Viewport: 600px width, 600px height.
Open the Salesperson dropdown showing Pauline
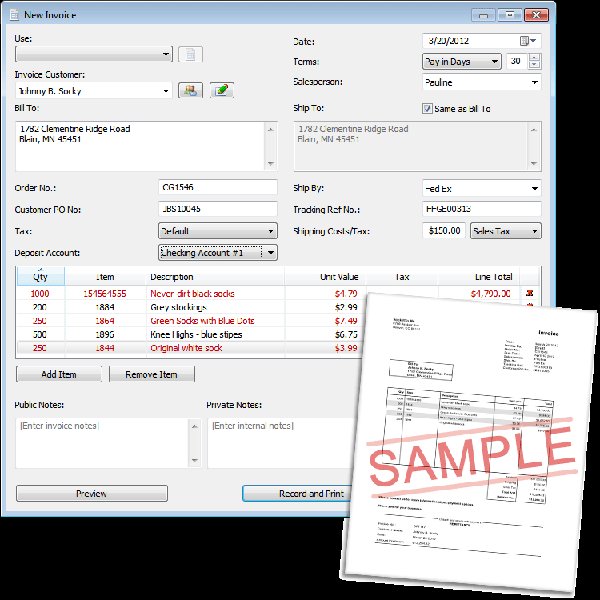pyautogui.click(x=482, y=83)
